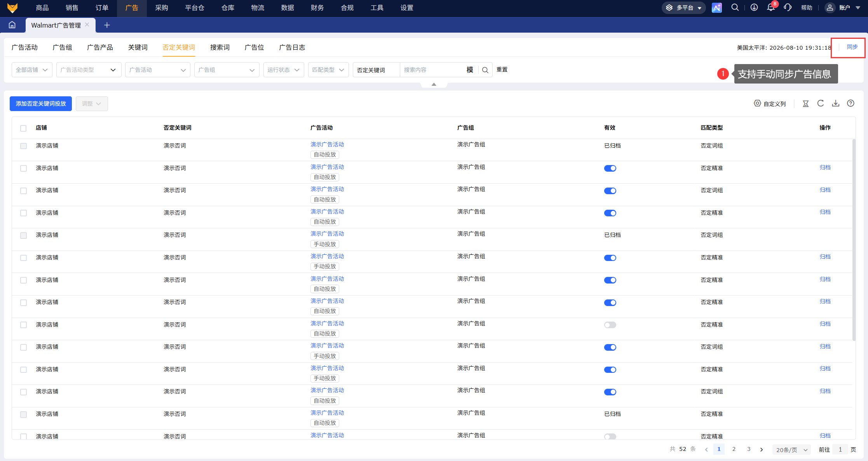Viewport: 868px width, 461px height.
Task: Switch to 搜索词 tab
Action: pyautogui.click(x=220, y=47)
